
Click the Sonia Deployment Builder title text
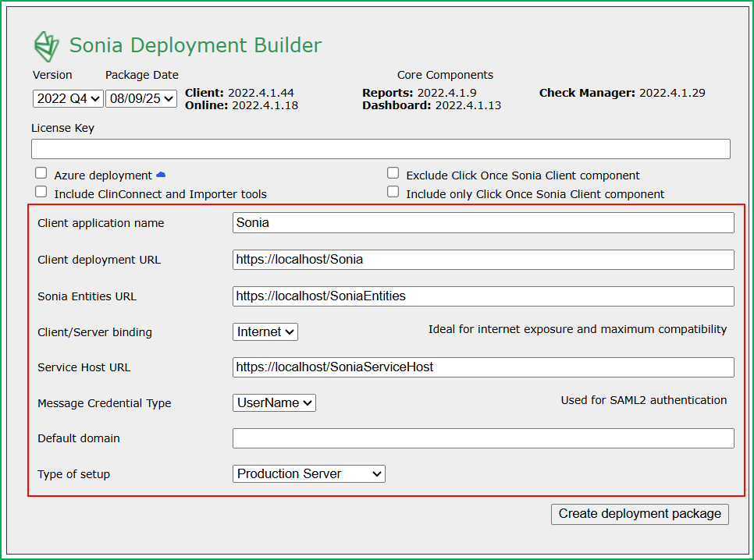195,45
